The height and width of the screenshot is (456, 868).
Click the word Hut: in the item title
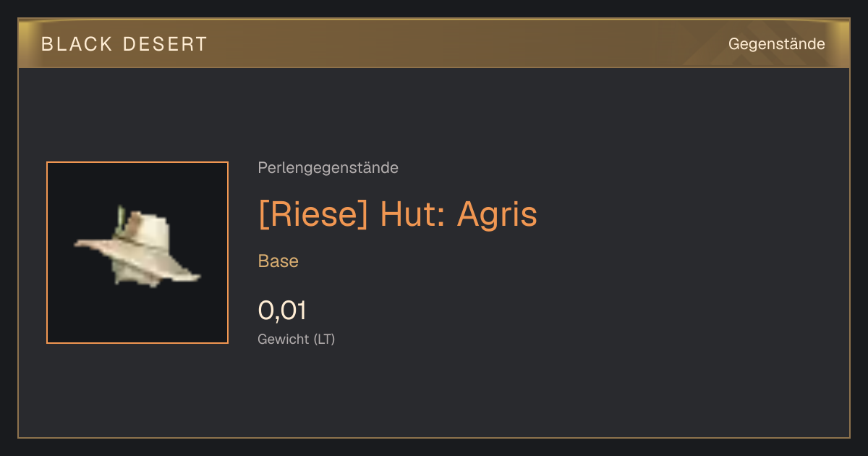(412, 214)
